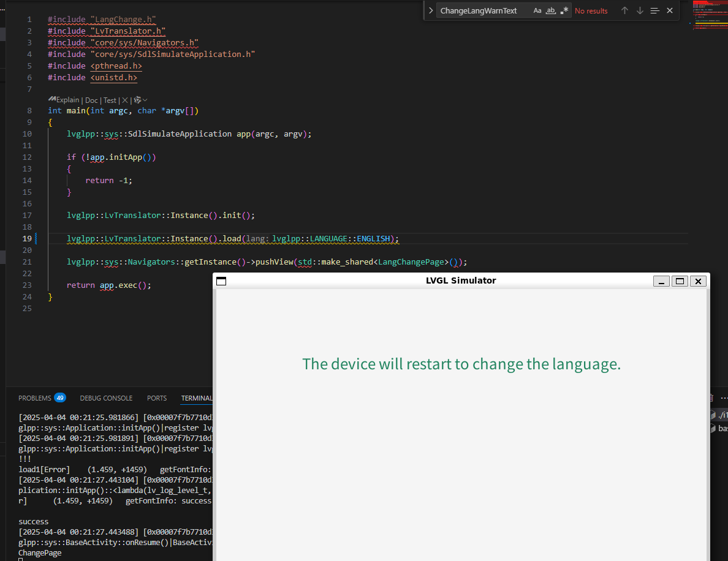Click 'initApp' call on line 12
728x561 pixels.
[x=126, y=157]
